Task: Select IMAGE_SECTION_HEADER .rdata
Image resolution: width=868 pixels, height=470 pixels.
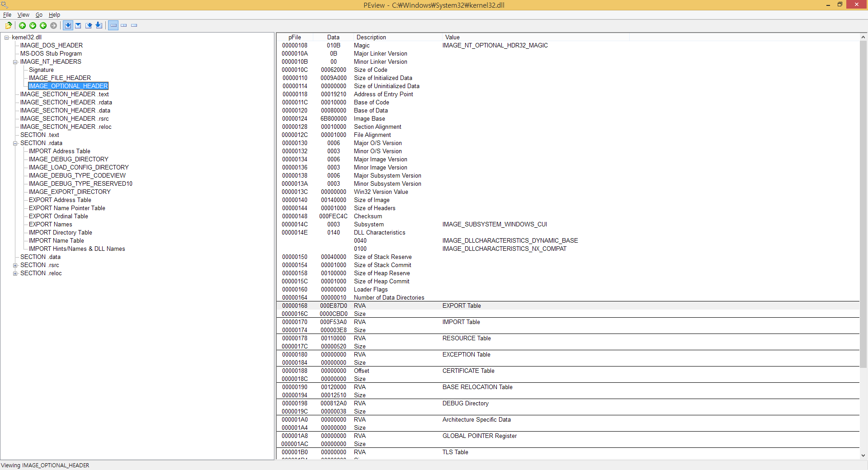Action: tap(66, 102)
